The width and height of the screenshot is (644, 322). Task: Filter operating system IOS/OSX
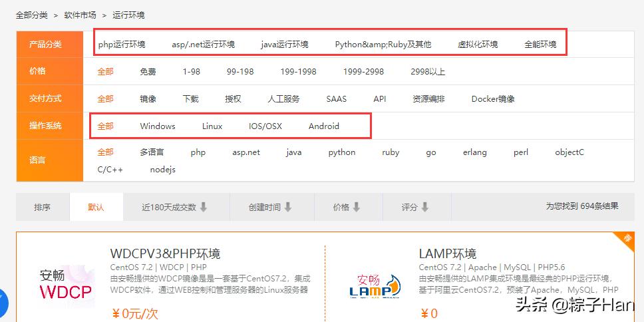pyautogui.click(x=265, y=126)
